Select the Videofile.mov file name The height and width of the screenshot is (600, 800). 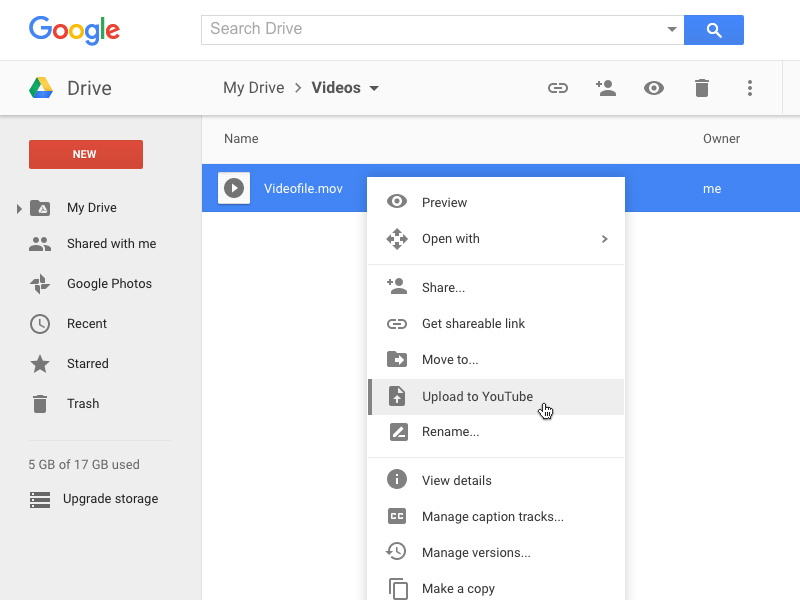click(x=303, y=188)
